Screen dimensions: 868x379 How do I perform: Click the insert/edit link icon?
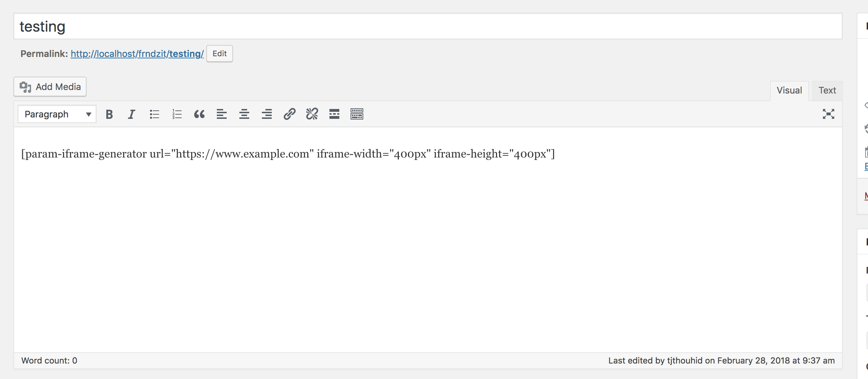289,114
